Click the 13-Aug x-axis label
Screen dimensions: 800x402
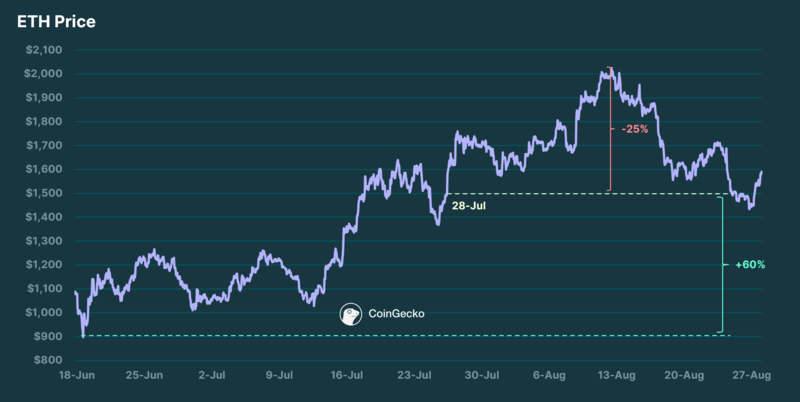pyautogui.click(x=618, y=376)
